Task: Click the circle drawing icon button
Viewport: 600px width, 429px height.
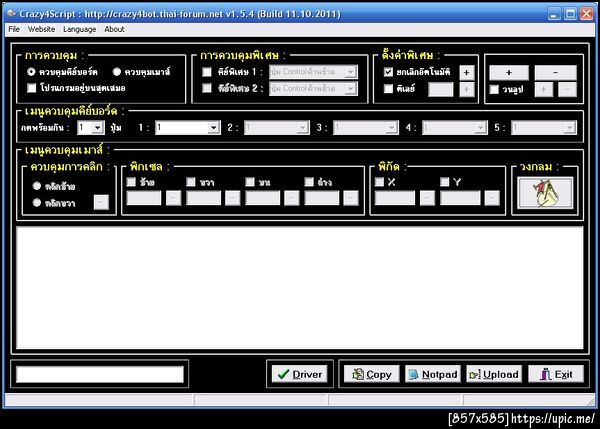Action: click(x=545, y=193)
